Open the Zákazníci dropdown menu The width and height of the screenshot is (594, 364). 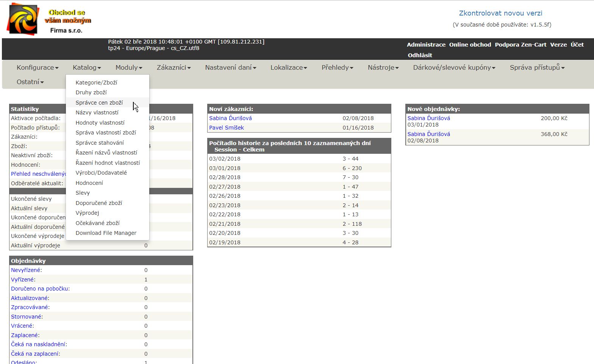[174, 67]
